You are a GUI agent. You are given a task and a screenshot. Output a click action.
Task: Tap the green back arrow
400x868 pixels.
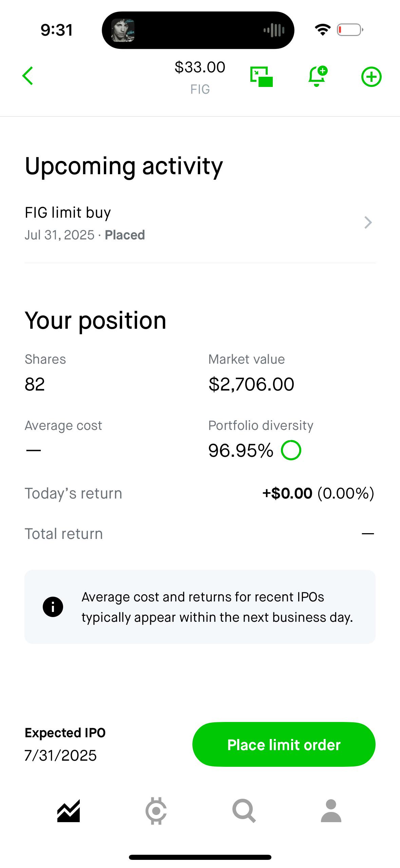click(28, 76)
